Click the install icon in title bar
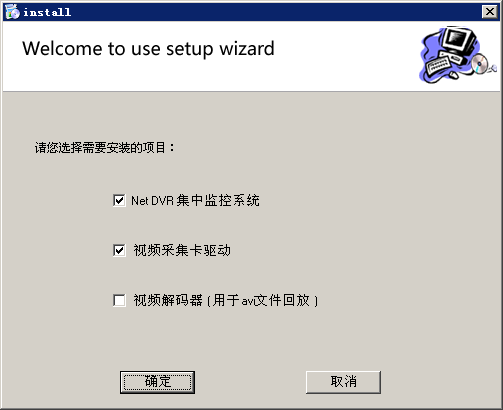This screenshot has width=503, height=410. [13, 12]
